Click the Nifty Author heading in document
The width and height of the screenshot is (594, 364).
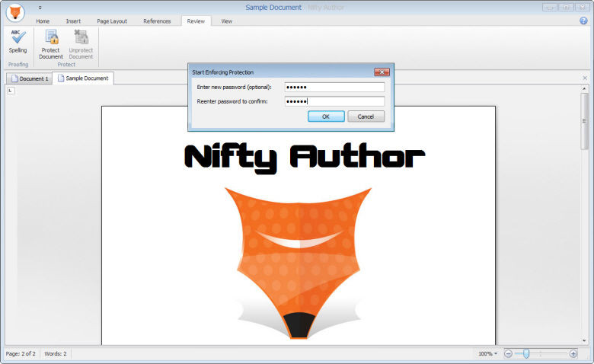305,157
